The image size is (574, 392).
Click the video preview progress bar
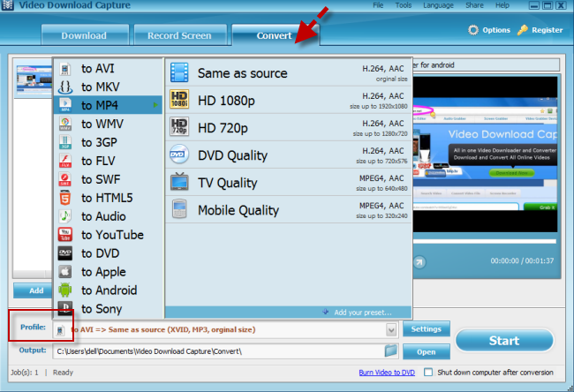pos(484,242)
